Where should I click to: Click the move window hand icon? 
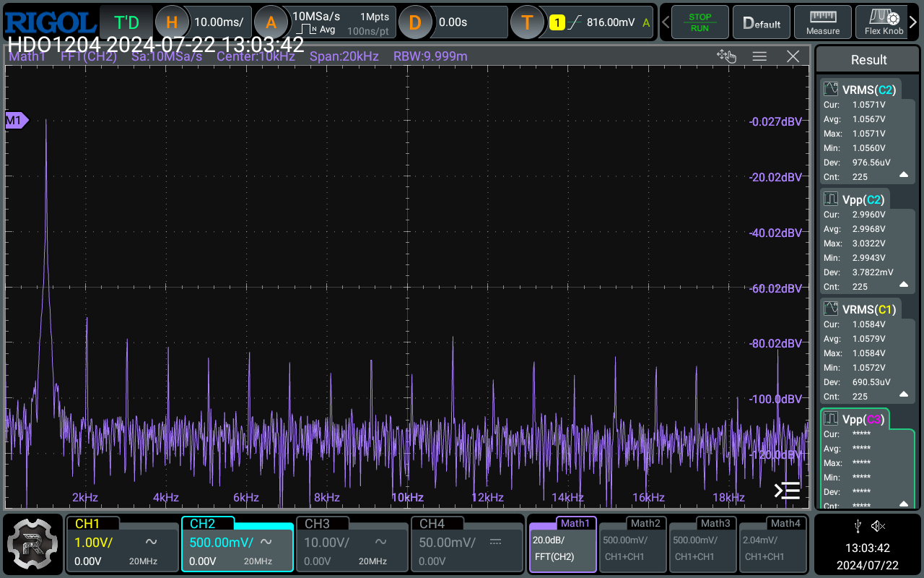[725, 56]
